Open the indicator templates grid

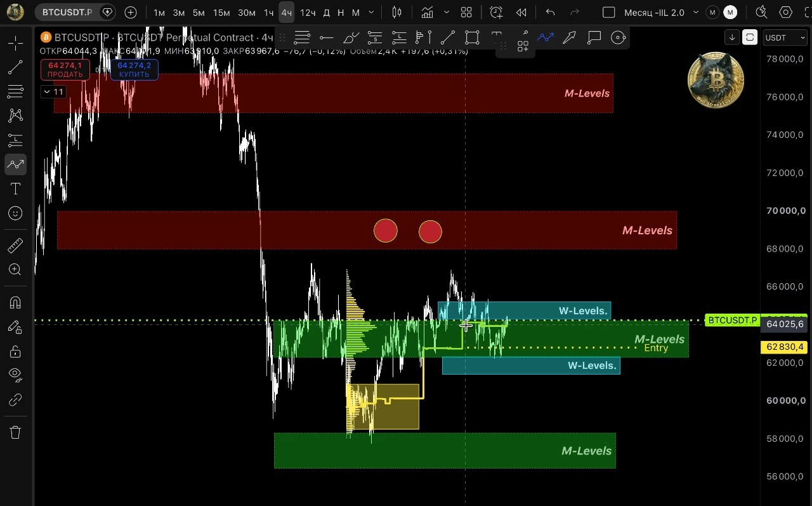(x=467, y=12)
